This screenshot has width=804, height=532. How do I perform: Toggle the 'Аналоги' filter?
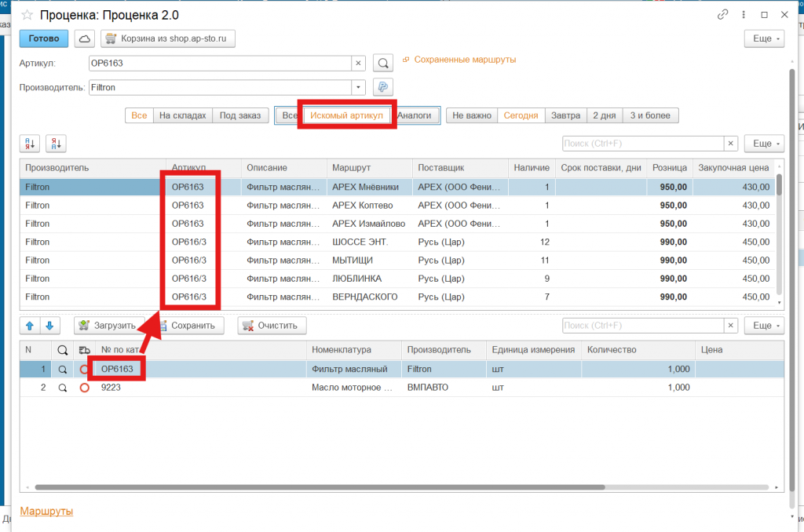coord(415,115)
